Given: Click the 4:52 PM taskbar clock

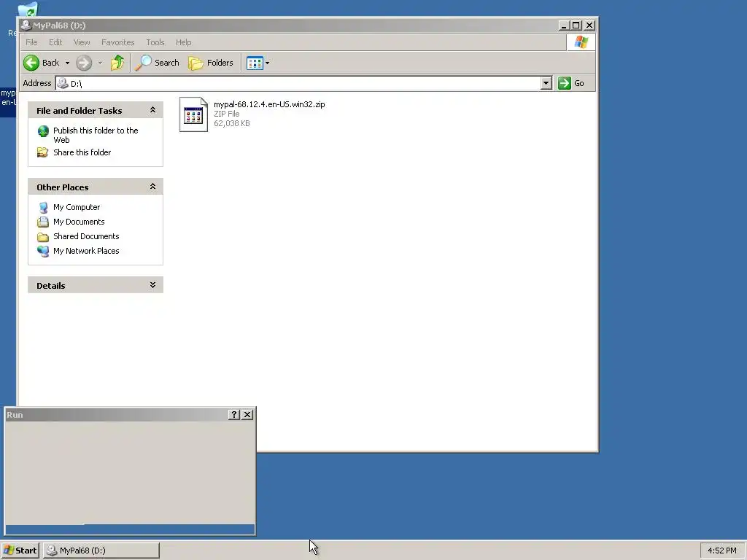Looking at the screenshot, I should (721, 551).
